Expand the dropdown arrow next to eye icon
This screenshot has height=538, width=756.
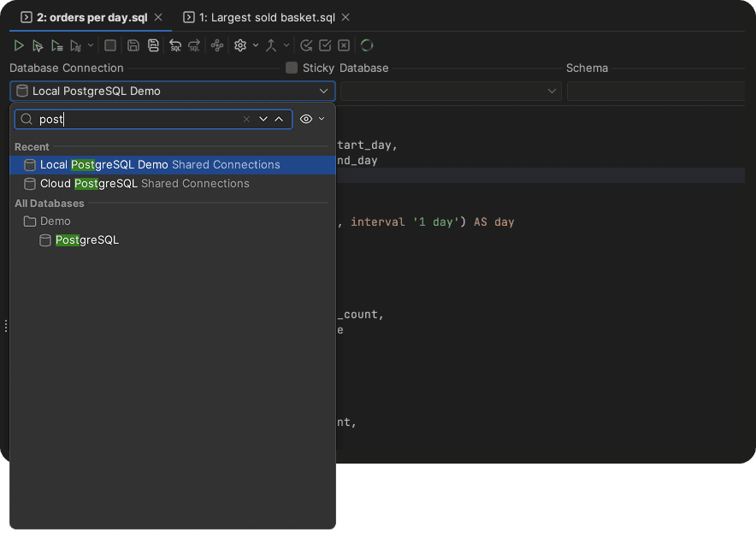pos(322,119)
